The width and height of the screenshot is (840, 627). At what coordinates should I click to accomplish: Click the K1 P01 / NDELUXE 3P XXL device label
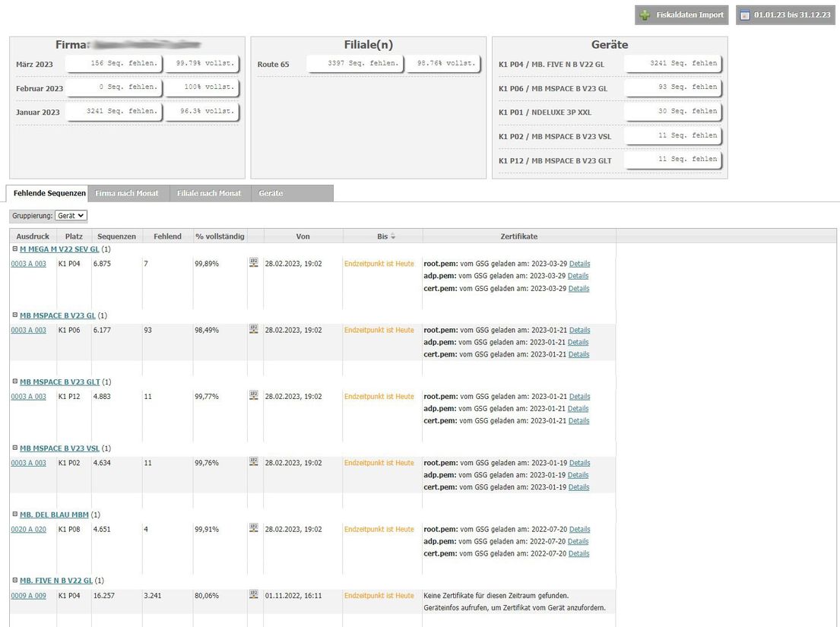(x=545, y=112)
